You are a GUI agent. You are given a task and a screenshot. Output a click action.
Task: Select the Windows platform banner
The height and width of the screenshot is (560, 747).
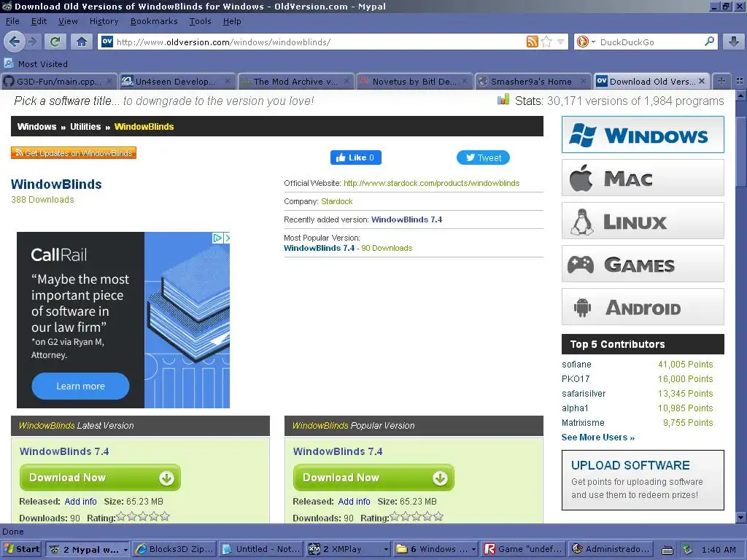(643, 135)
